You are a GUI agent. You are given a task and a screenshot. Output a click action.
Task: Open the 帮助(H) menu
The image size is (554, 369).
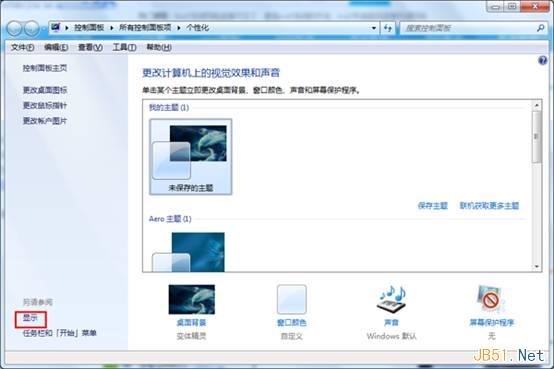coord(159,47)
